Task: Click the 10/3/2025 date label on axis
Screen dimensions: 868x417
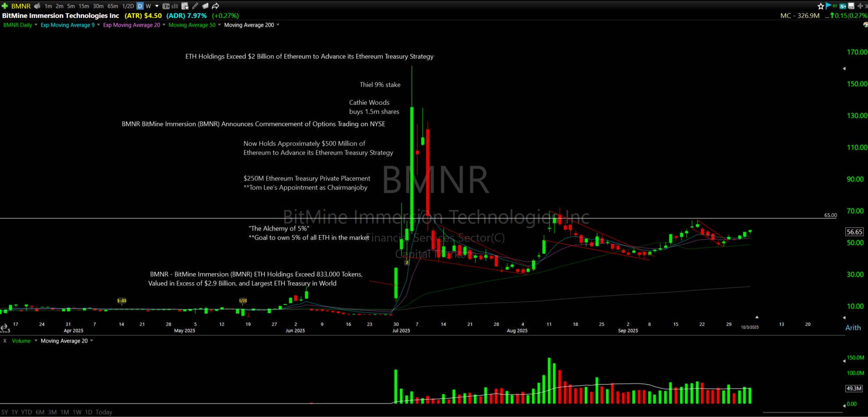Action: click(x=750, y=327)
